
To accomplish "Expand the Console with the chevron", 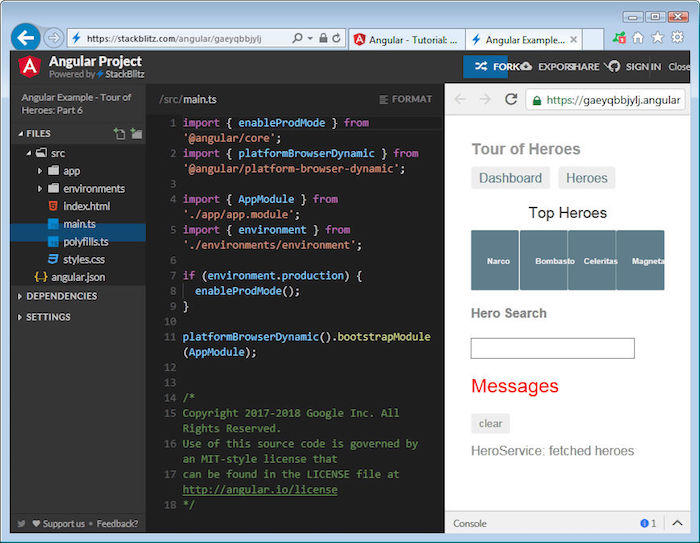I will pos(677,523).
